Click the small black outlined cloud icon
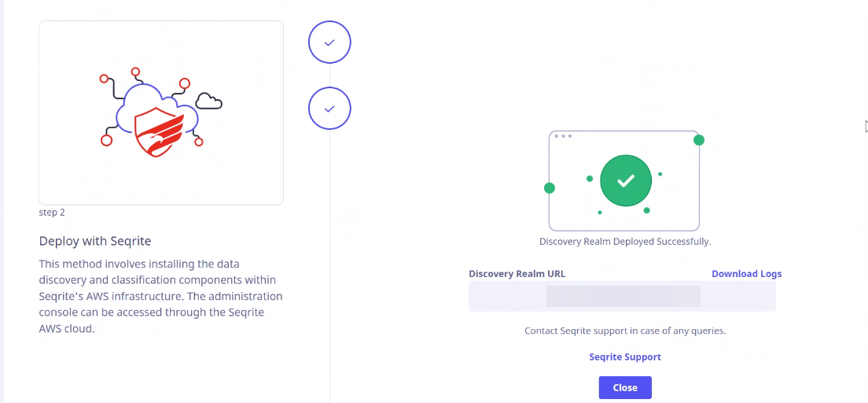Screen dimensions: 868x403 pos(209,101)
